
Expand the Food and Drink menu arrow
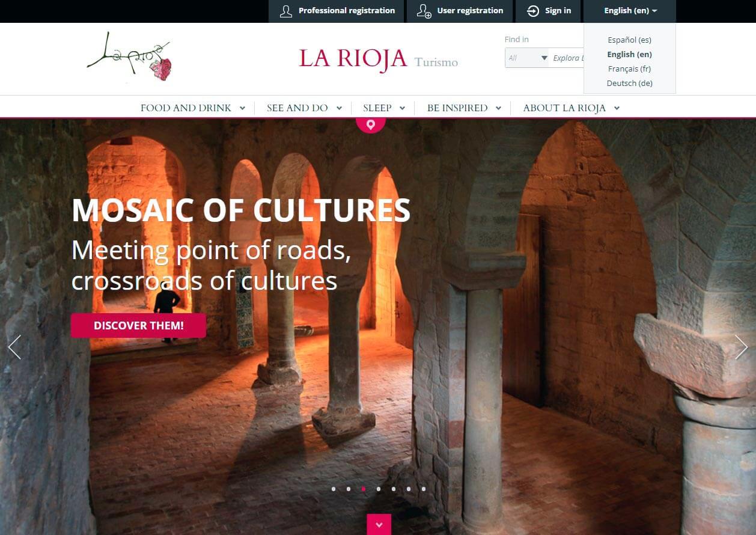pos(242,108)
